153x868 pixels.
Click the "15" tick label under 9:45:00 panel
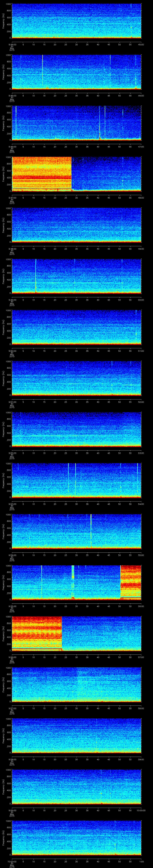(x=44, y=96)
